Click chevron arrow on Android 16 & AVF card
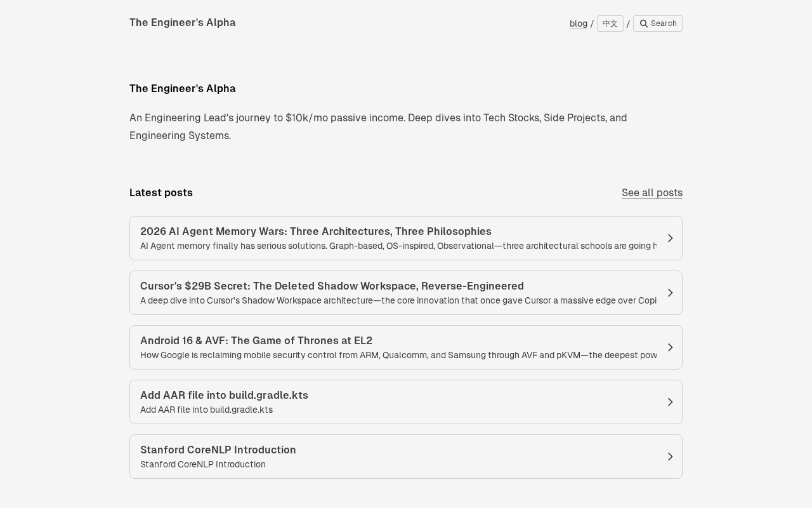Image resolution: width=812 pixels, height=508 pixels. (670, 347)
